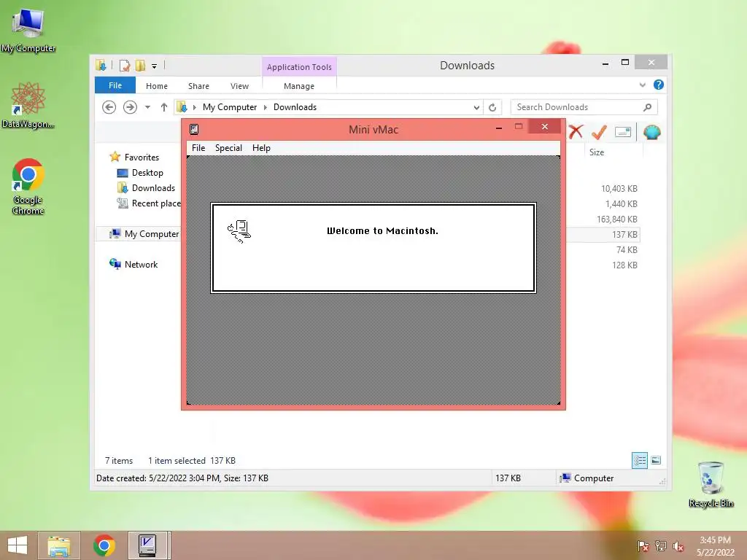The height and width of the screenshot is (560, 747).
Task: Launch Chrome from the taskbar
Action: click(x=104, y=545)
